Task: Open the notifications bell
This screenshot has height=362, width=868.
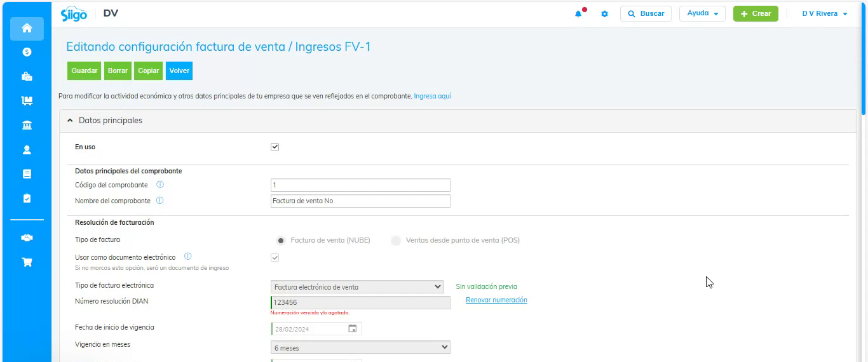Action: 578,14
